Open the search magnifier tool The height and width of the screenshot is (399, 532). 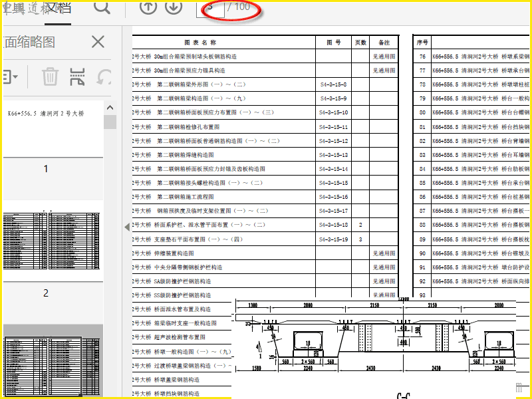pyautogui.click(x=102, y=7)
